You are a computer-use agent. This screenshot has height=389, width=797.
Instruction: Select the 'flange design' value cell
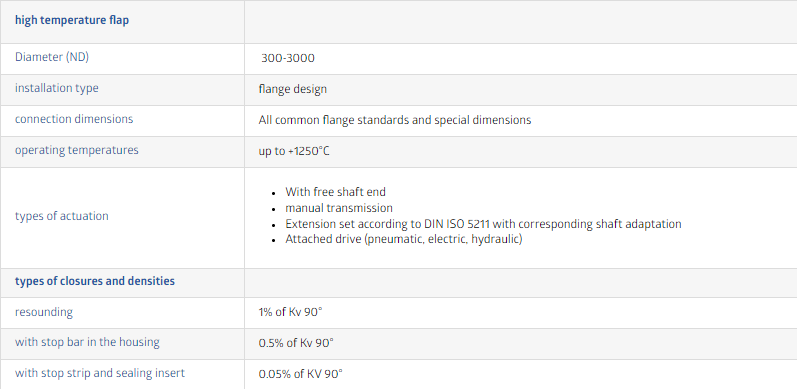tap(293, 89)
